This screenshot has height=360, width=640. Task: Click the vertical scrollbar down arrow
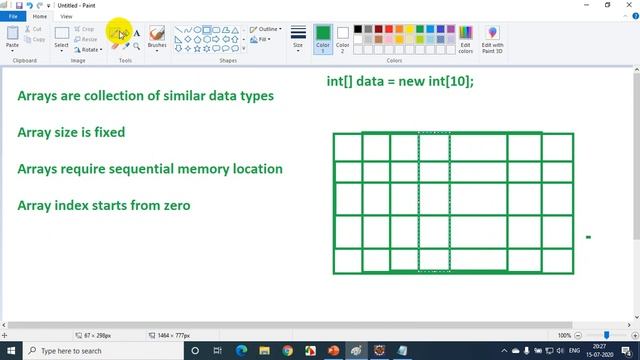(636, 317)
